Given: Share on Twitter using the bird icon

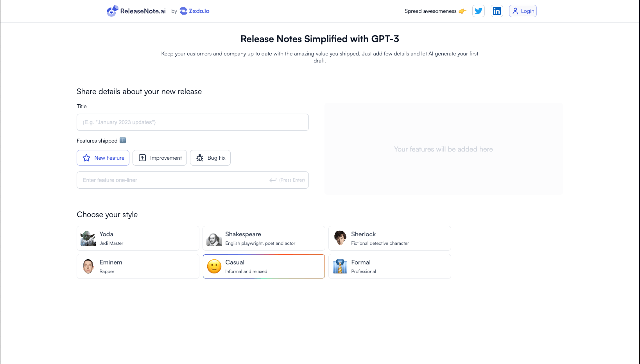Looking at the screenshot, I should pyautogui.click(x=478, y=11).
